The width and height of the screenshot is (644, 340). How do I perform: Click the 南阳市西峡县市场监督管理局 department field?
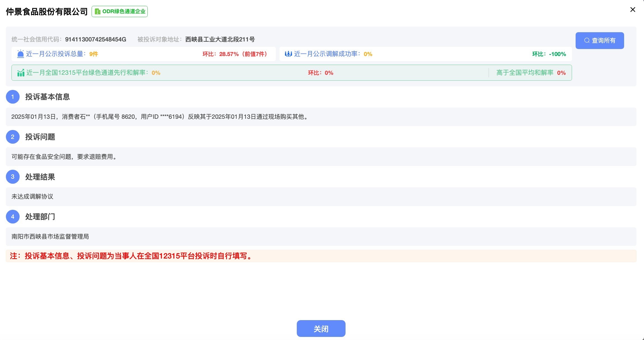50,237
